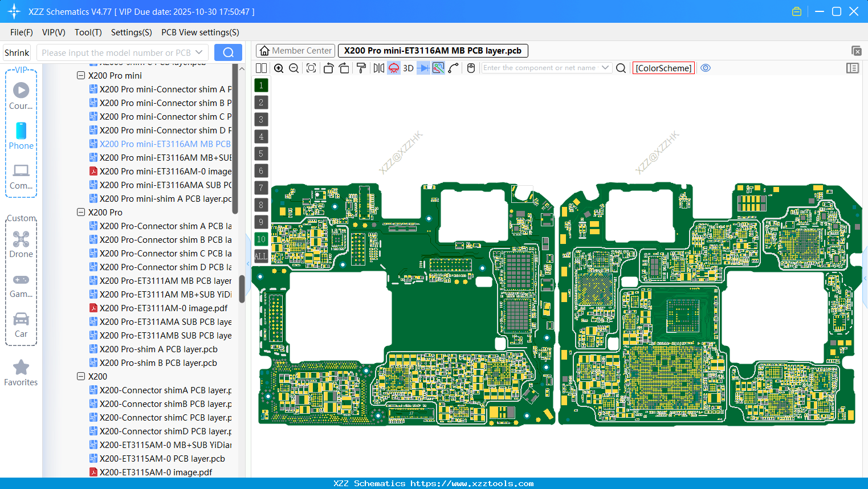This screenshot has height=489, width=868.
Task: Collapse the X200 group in file tree
Action: pyautogui.click(x=81, y=376)
